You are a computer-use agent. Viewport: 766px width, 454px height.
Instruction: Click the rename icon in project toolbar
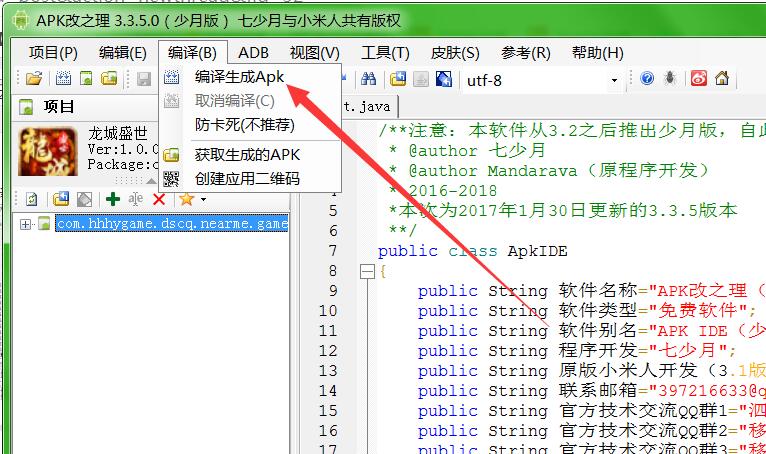(x=136, y=200)
